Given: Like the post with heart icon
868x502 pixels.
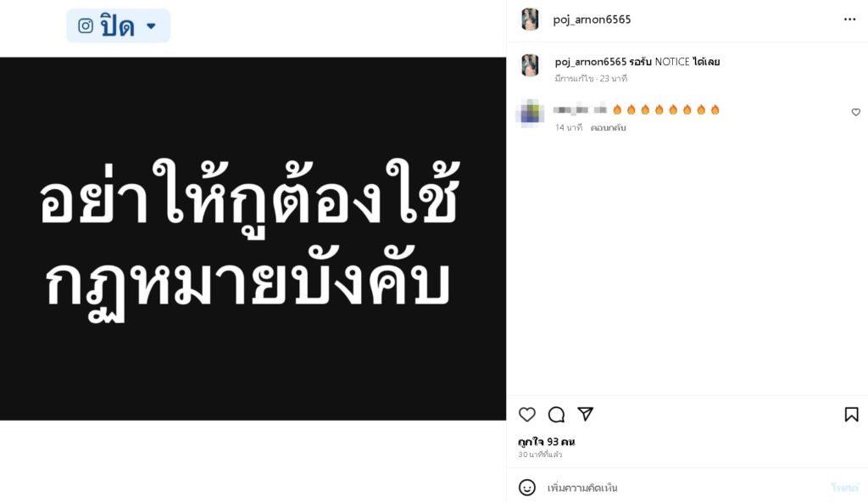Looking at the screenshot, I should click(527, 415).
